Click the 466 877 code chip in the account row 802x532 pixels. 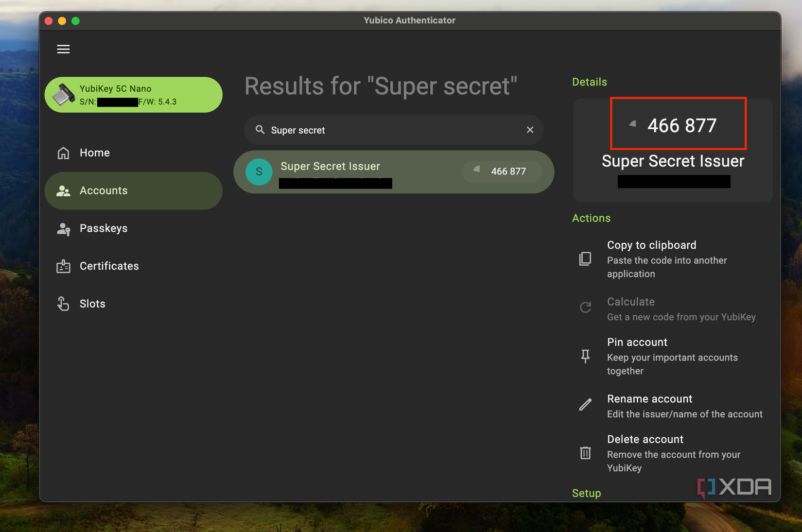click(x=502, y=172)
